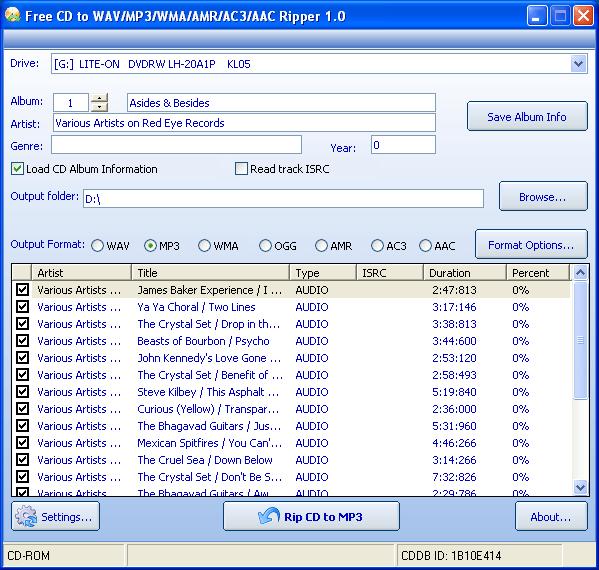Click track list scrollbar down arrow
Viewport: 599px width, 570px height.
pos(580,487)
